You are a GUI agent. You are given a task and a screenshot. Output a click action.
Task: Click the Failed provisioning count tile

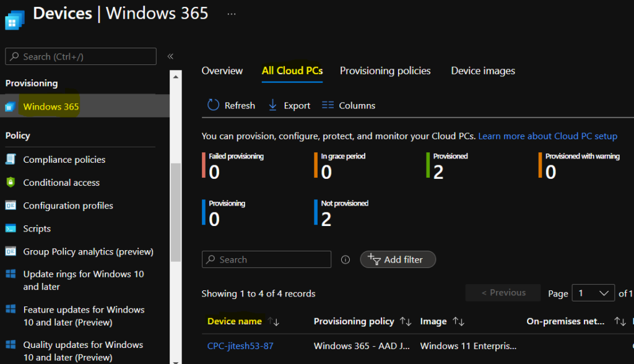tap(233, 166)
